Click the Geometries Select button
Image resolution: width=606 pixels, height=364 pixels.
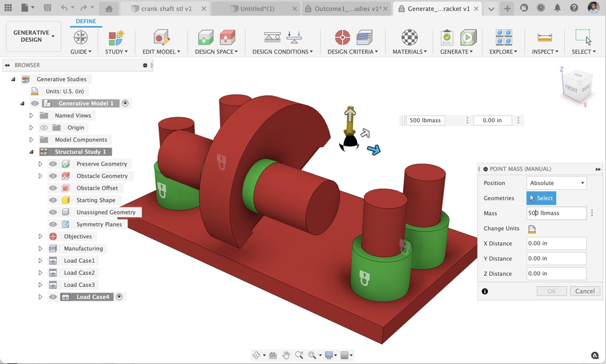[x=541, y=198]
